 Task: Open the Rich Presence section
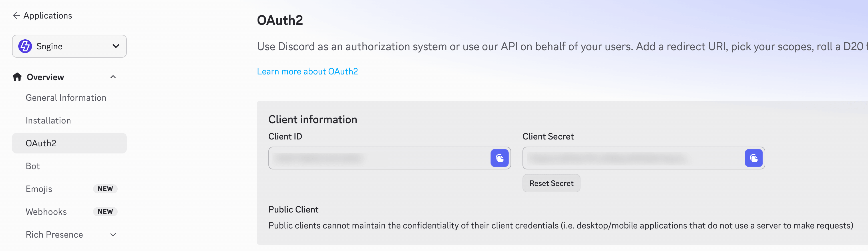[x=54, y=234]
